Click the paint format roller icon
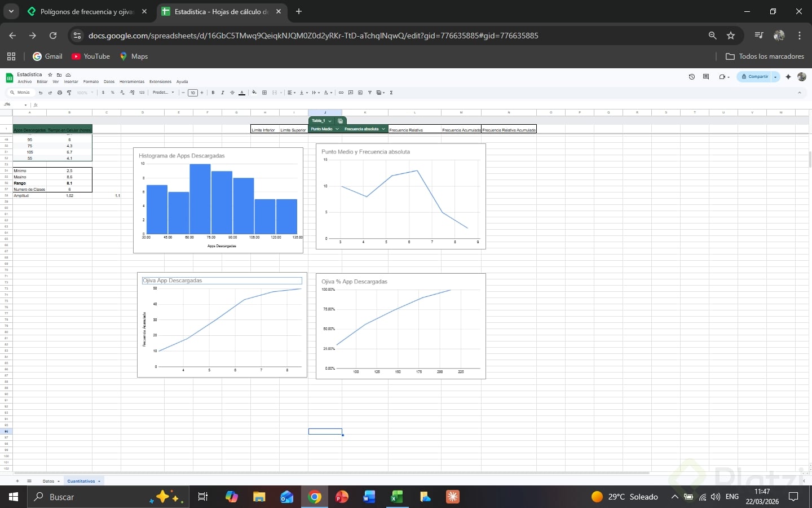The image size is (812, 508). click(69, 93)
